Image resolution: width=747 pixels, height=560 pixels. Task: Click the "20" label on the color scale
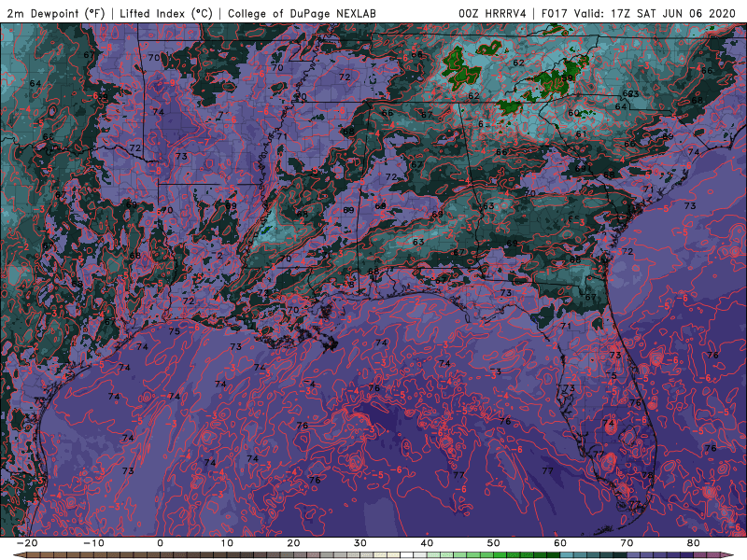point(293,543)
